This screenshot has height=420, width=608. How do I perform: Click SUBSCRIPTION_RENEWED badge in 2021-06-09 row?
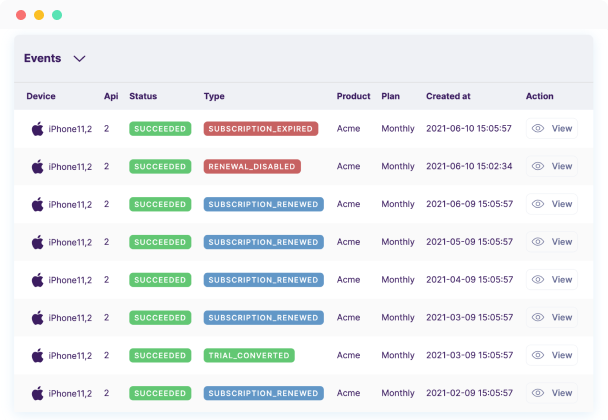tap(264, 204)
